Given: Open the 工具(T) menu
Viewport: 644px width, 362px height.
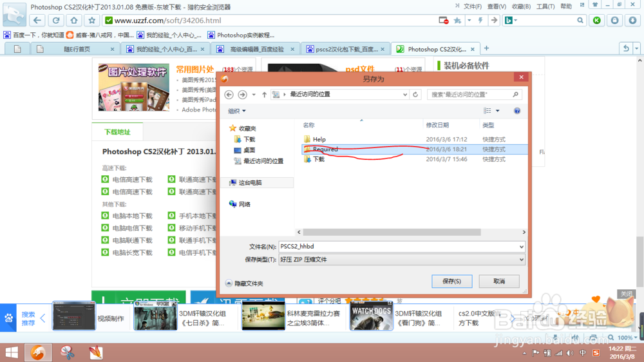Looking at the screenshot, I should coord(545,6).
